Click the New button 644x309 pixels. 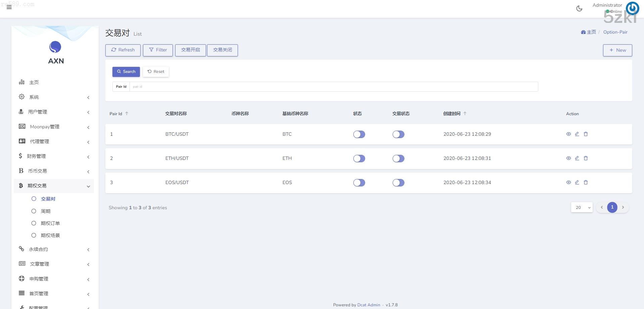pos(617,50)
